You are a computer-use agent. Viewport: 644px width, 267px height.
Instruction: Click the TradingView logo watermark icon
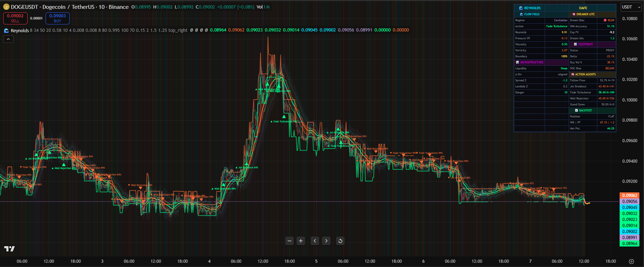tap(10, 249)
